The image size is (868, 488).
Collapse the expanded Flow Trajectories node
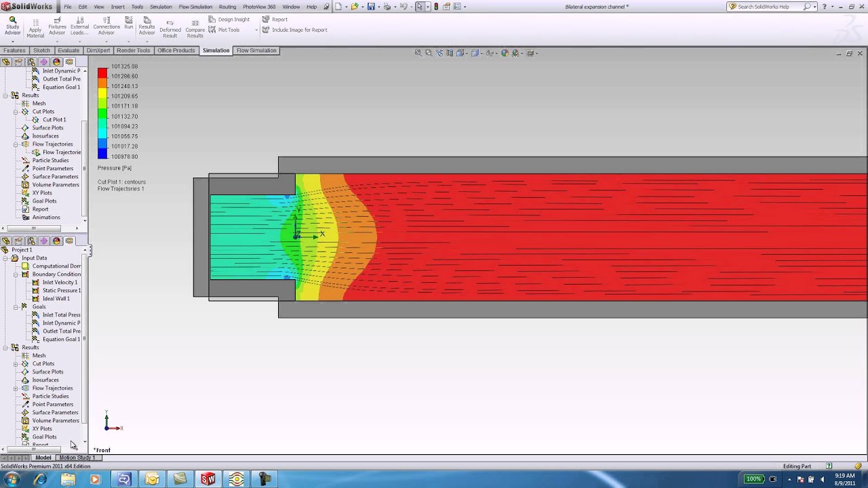point(16,144)
